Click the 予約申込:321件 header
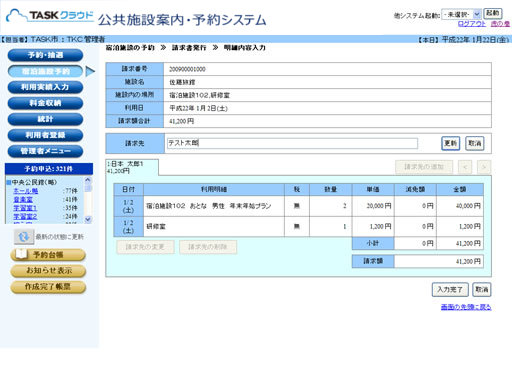Screen dimensions: 512x384 click(x=49, y=169)
